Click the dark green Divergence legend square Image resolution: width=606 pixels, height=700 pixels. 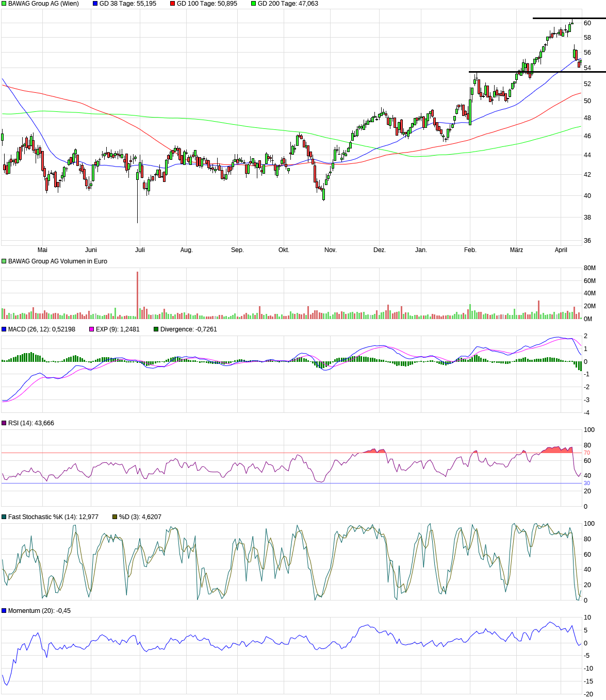pyautogui.click(x=156, y=329)
